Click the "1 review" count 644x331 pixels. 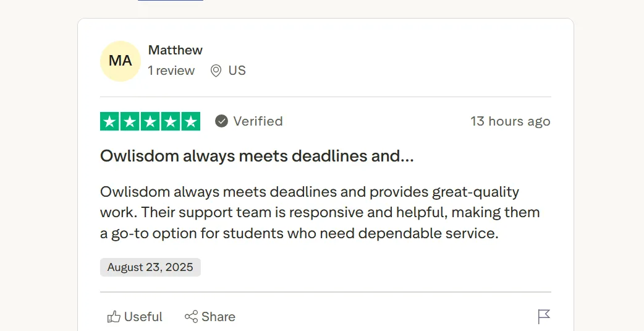(x=171, y=71)
